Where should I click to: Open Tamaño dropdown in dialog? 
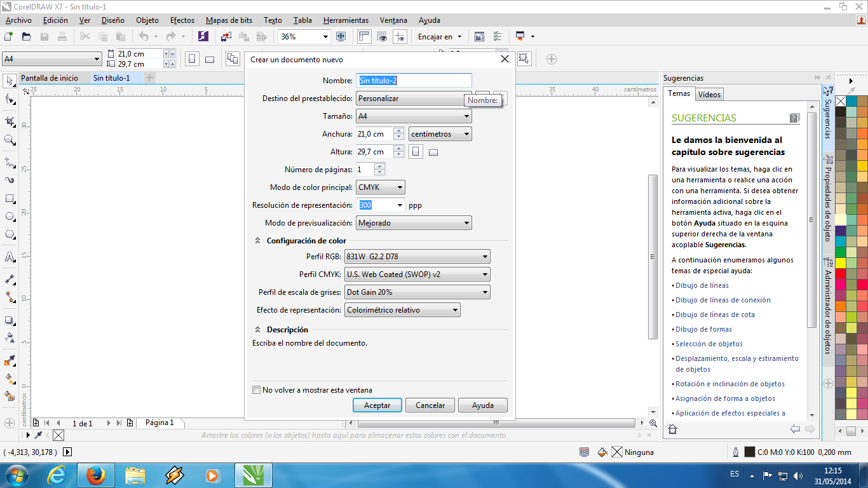pyautogui.click(x=414, y=116)
